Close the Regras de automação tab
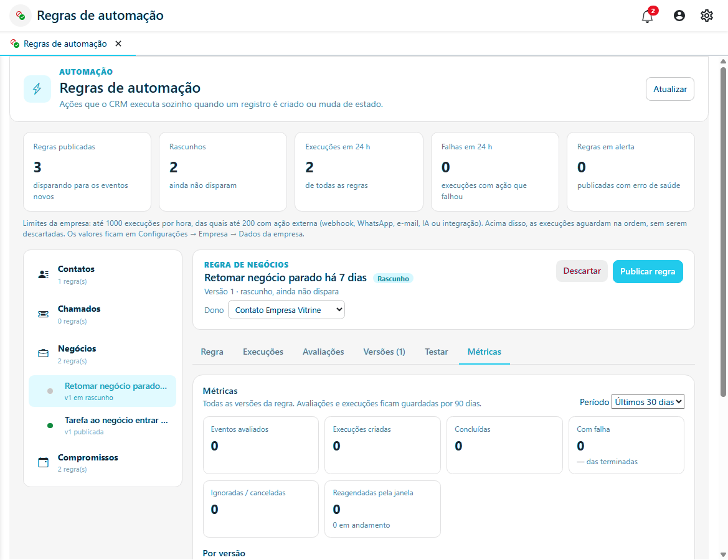The width and height of the screenshot is (728, 560). click(118, 44)
